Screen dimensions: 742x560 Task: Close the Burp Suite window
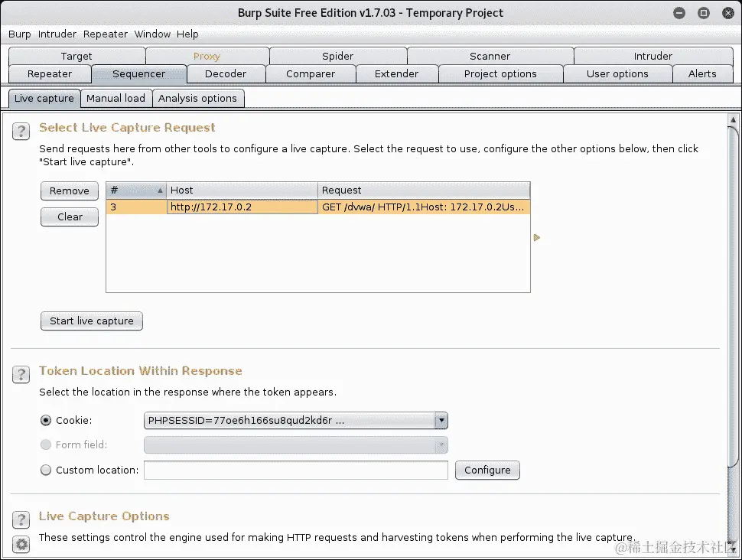click(x=728, y=13)
